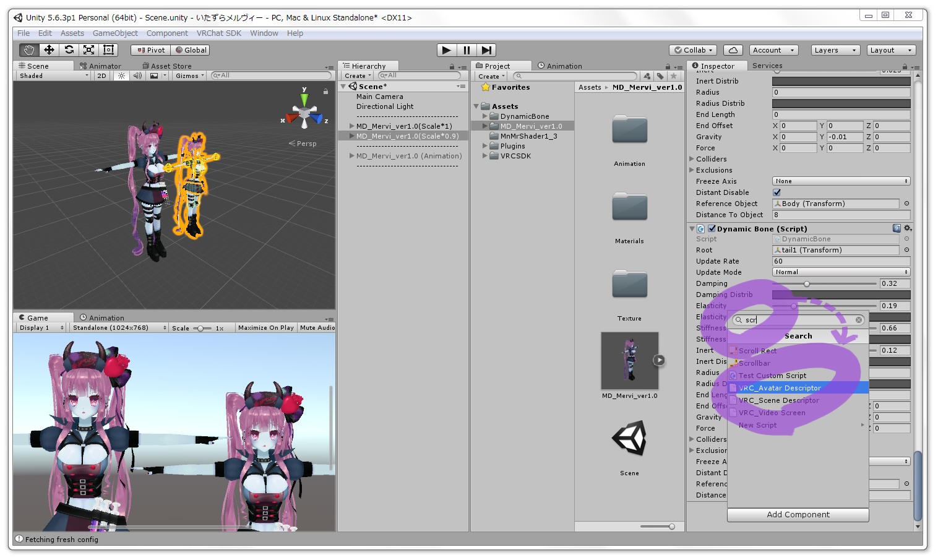The image size is (938, 560).
Task: Expand the DynamicBone folder
Action: [485, 116]
